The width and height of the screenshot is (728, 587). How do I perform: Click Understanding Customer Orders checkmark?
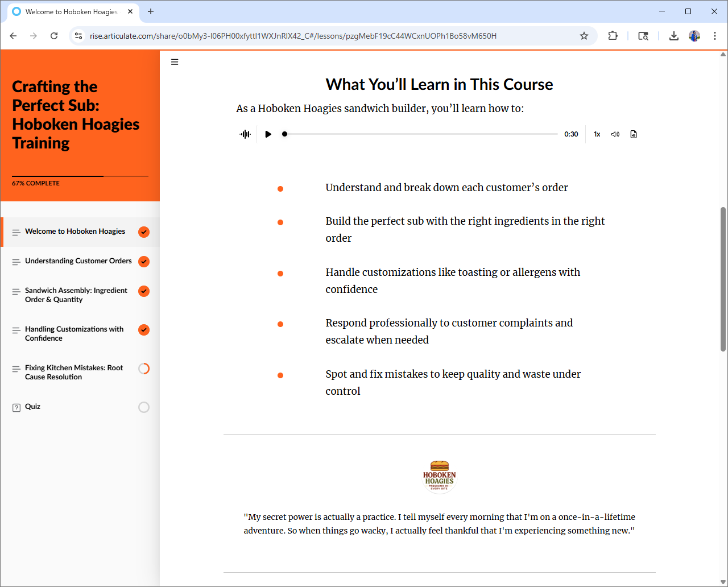[144, 262]
